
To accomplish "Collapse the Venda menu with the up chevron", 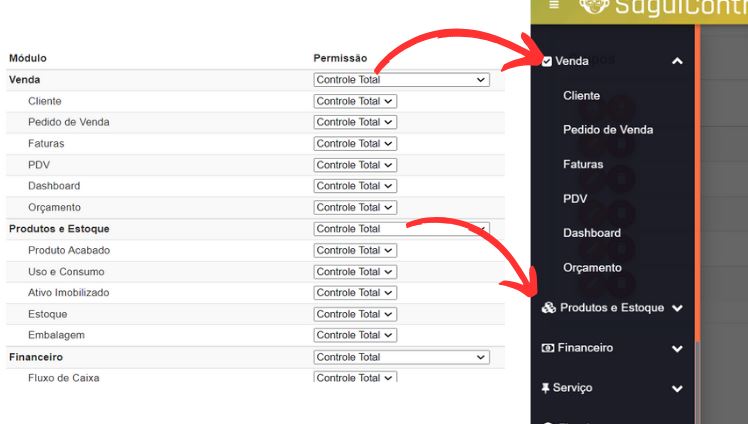I will coord(677,61).
